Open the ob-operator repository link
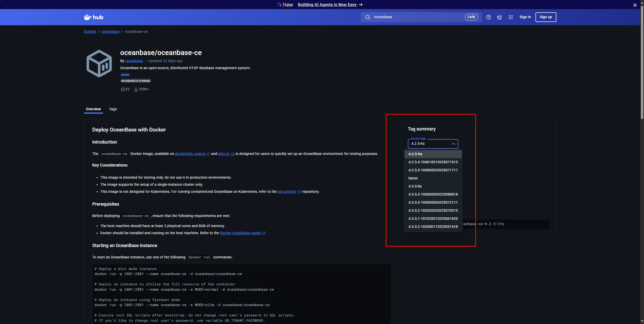The image size is (644, 324). [287, 192]
